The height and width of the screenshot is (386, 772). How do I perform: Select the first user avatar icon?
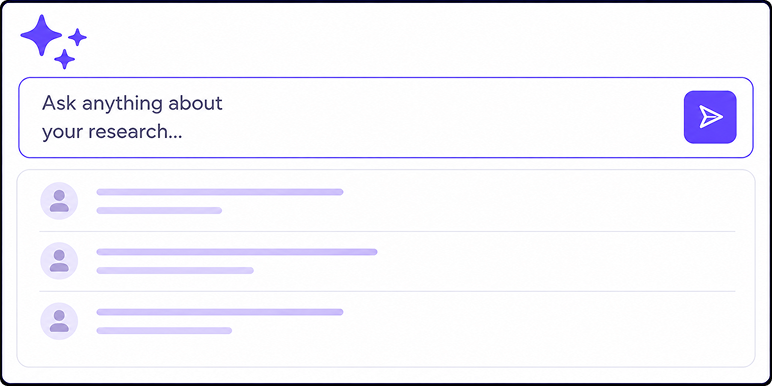click(x=59, y=201)
